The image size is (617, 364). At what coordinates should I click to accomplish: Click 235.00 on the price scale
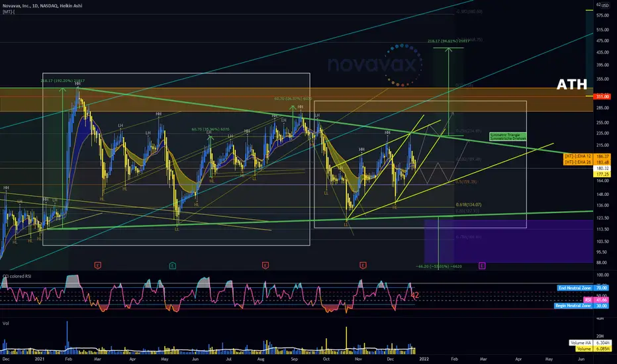602,133
